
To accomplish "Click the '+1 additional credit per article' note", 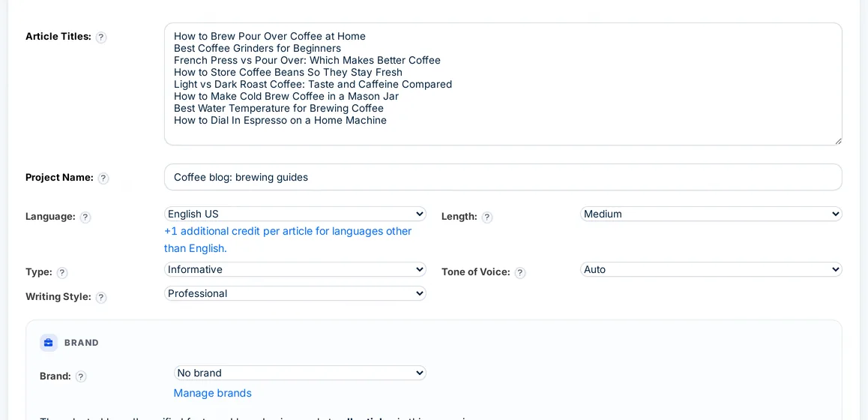I will [288, 240].
